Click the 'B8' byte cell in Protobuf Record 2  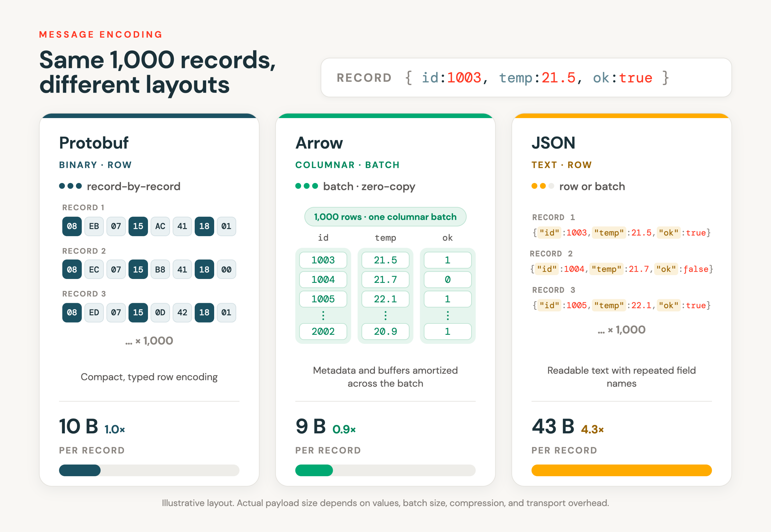160,269
